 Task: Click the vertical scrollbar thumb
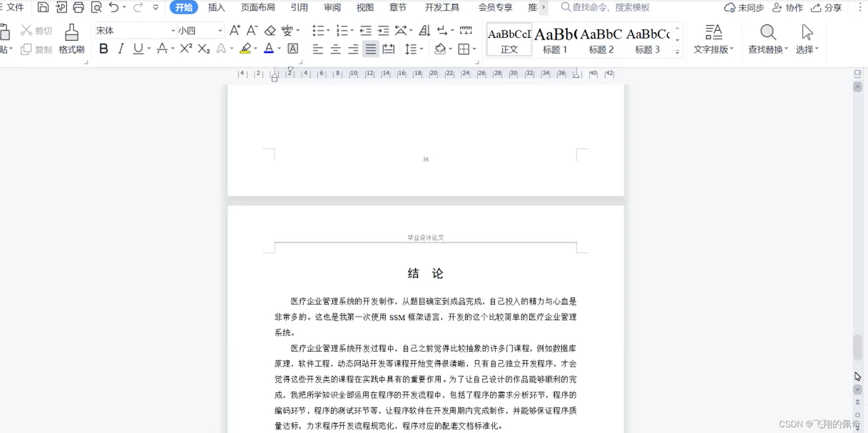[857, 347]
